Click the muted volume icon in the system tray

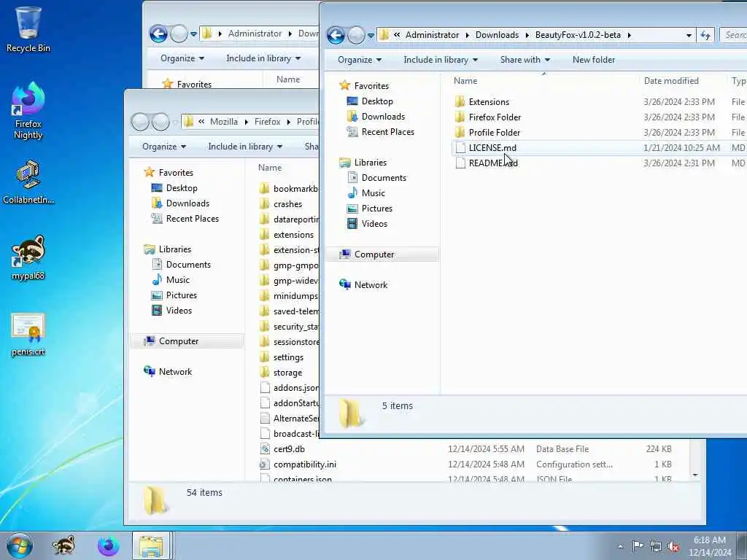[673, 546]
